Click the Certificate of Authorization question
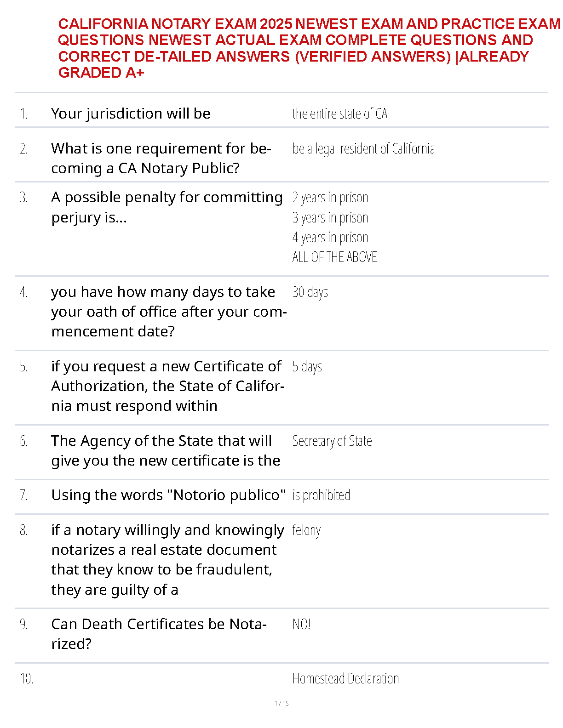The height and width of the screenshot is (728, 563). 167,386
